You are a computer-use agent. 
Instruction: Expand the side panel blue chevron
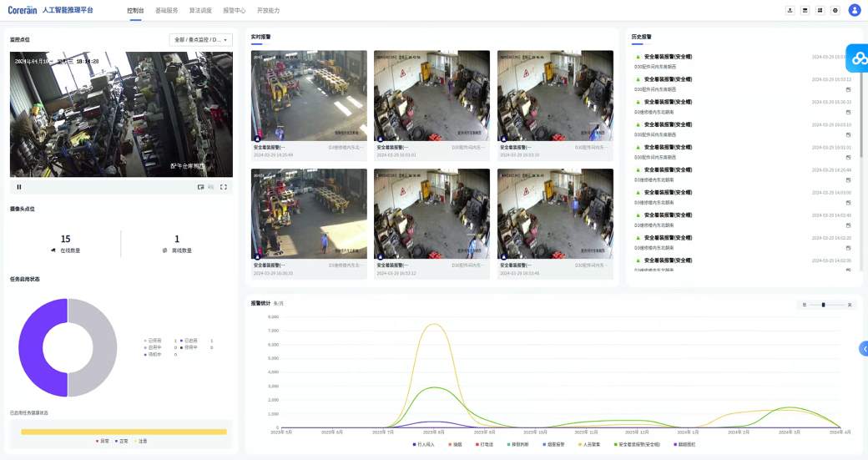[864, 349]
